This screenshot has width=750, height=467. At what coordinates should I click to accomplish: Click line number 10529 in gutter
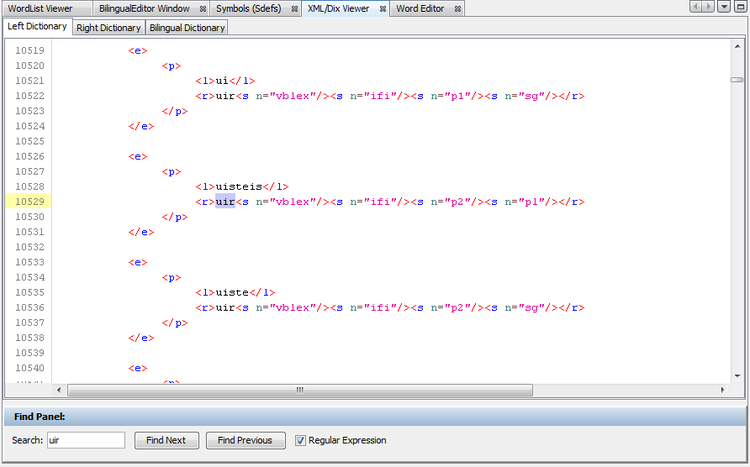pyautogui.click(x=29, y=202)
